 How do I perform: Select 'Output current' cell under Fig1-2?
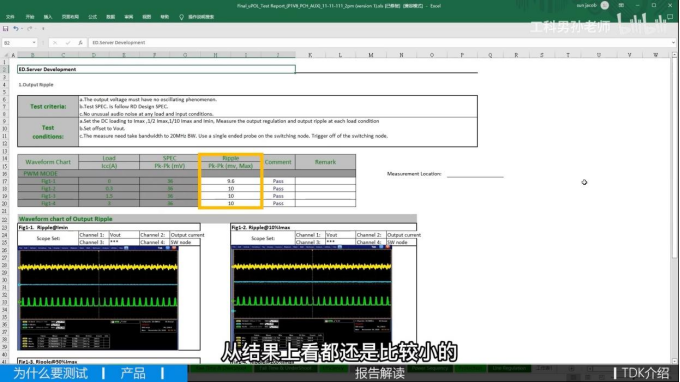(x=403, y=235)
